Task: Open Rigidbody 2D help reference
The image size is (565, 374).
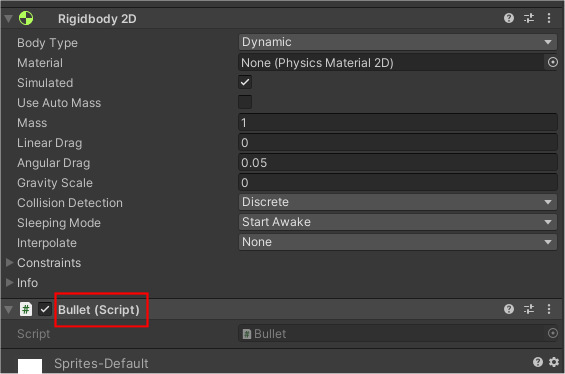Action: click(509, 18)
